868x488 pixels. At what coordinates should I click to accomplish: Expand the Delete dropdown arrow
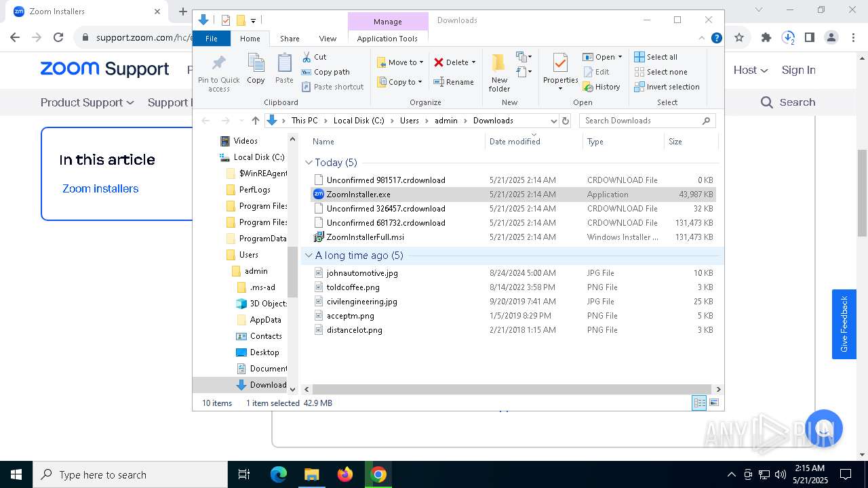pyautogui.click(x=473, y=62)
